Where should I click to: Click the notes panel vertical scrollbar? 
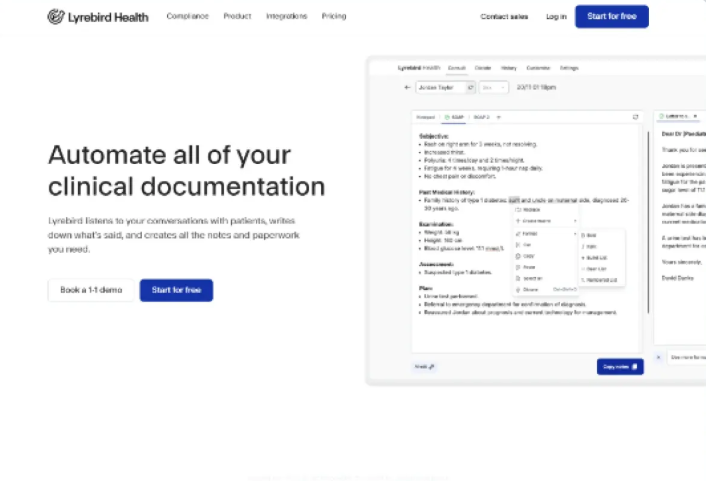[648, 222]
